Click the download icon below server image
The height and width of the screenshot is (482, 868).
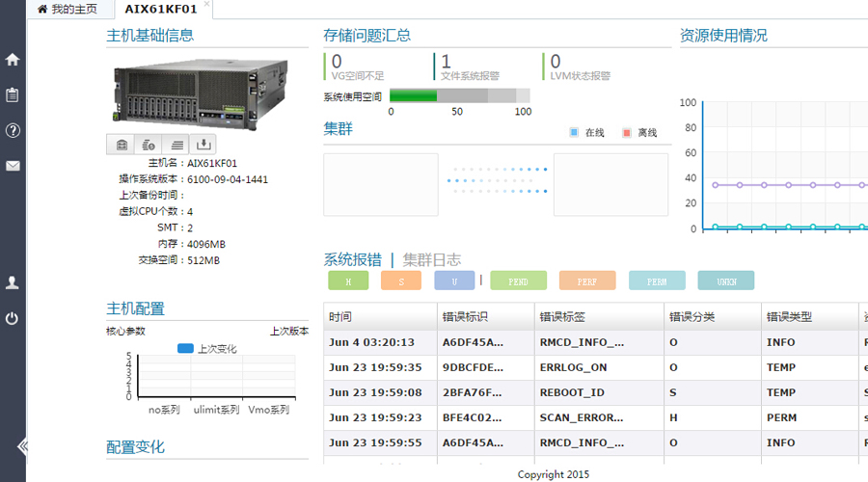[x=203, y=145]
